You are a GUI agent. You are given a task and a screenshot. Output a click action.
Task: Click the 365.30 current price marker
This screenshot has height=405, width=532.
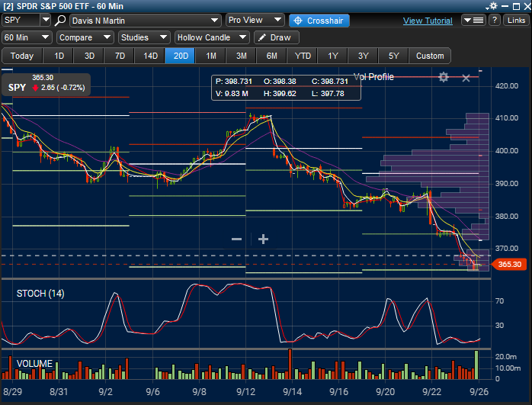click(x=509, y=264)
